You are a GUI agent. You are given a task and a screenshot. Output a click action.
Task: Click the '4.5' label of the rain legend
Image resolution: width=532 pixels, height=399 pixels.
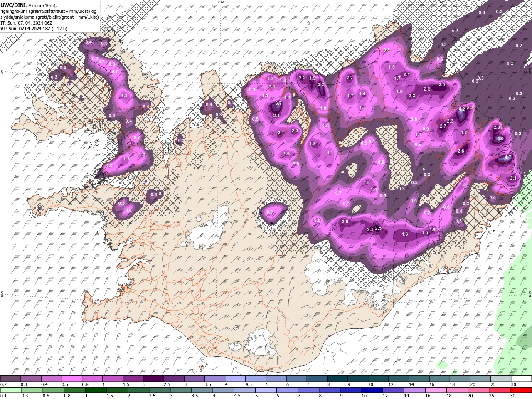pos(237,396)
